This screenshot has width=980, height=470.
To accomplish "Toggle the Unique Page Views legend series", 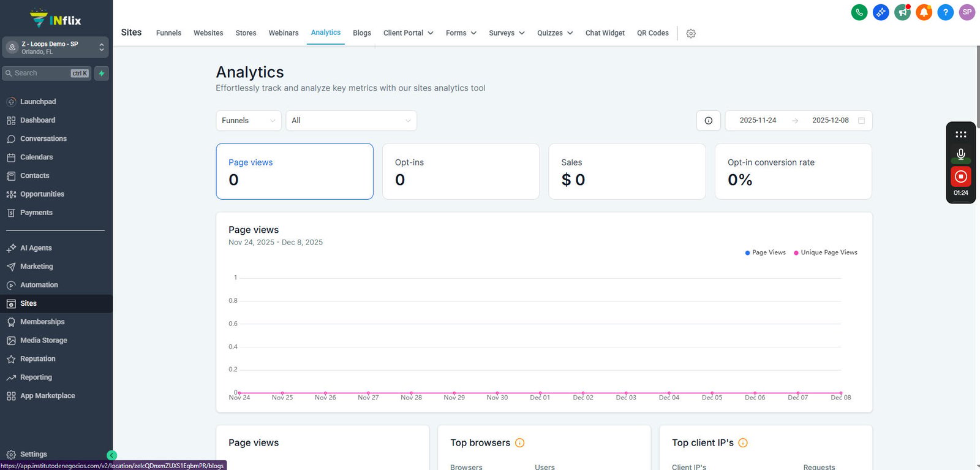I will 826,252.
